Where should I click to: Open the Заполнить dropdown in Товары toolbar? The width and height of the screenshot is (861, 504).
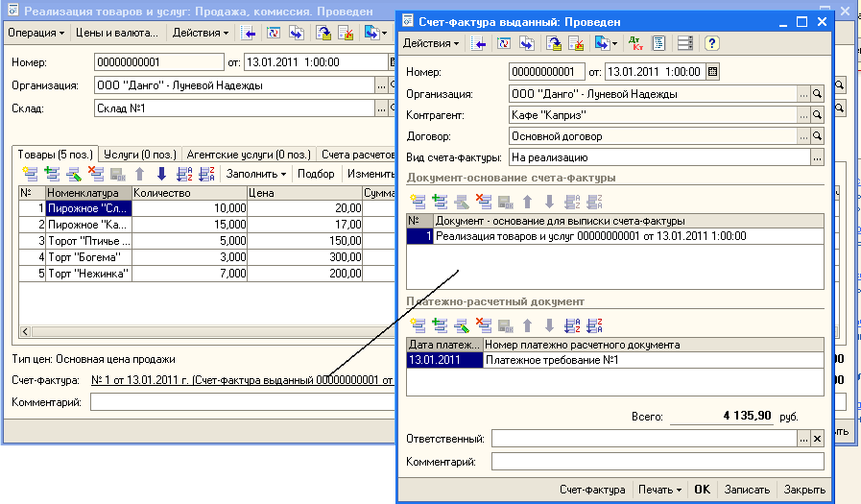pos(256,174)
